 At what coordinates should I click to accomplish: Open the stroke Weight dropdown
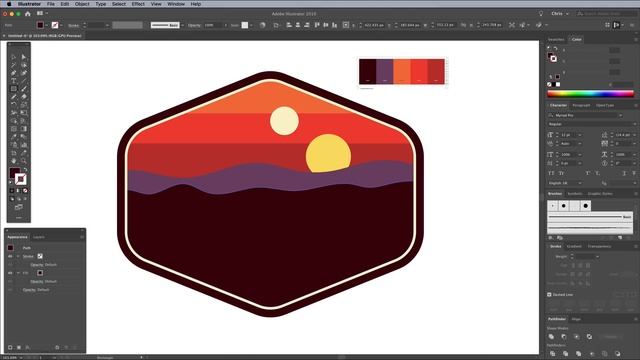[x=597, y=257]
